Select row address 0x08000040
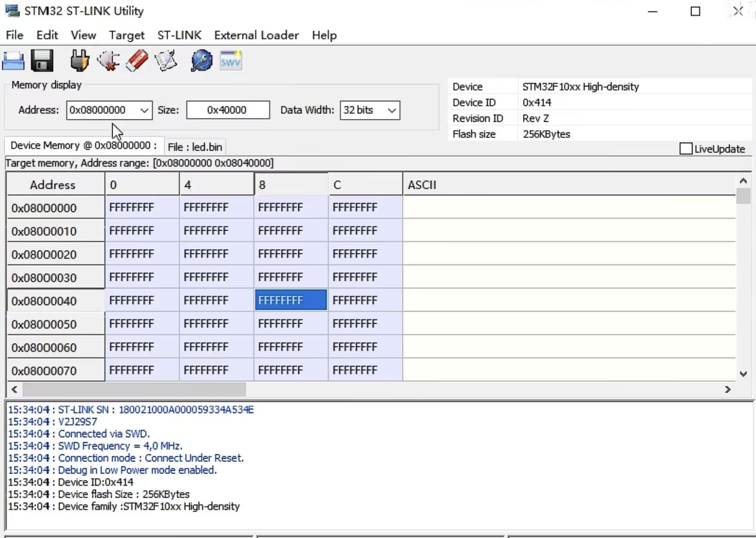 pyautogui.click(x=55, y=301)
